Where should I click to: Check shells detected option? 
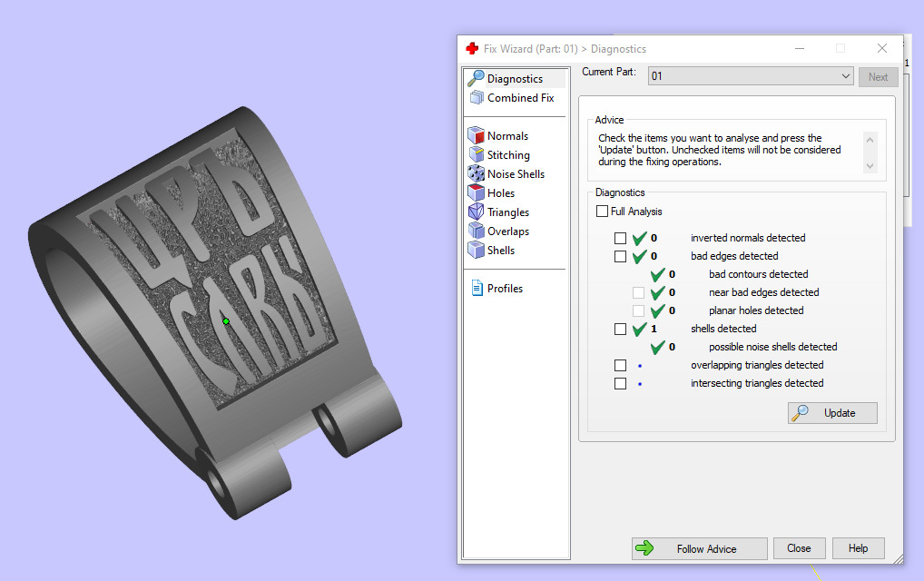[620, 329]
